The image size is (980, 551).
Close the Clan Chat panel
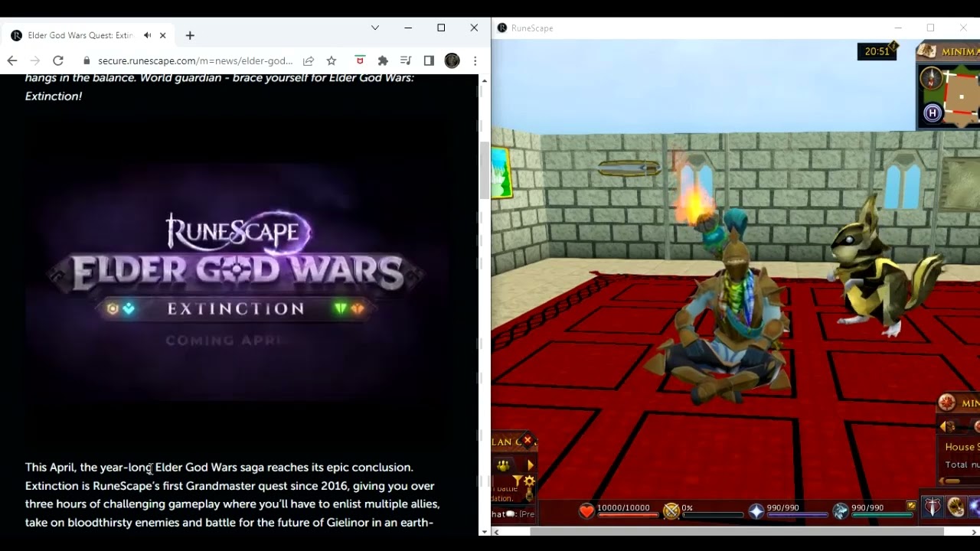pos(527,440)
